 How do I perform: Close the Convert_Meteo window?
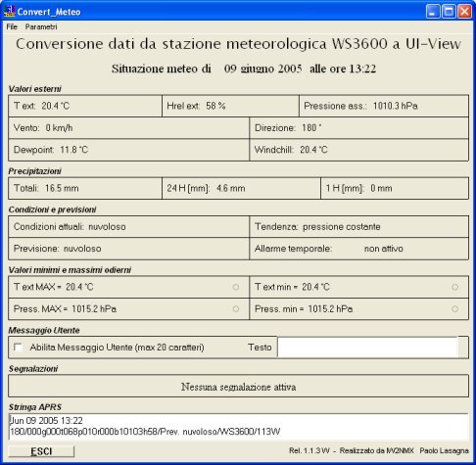(x=464, y=12)
